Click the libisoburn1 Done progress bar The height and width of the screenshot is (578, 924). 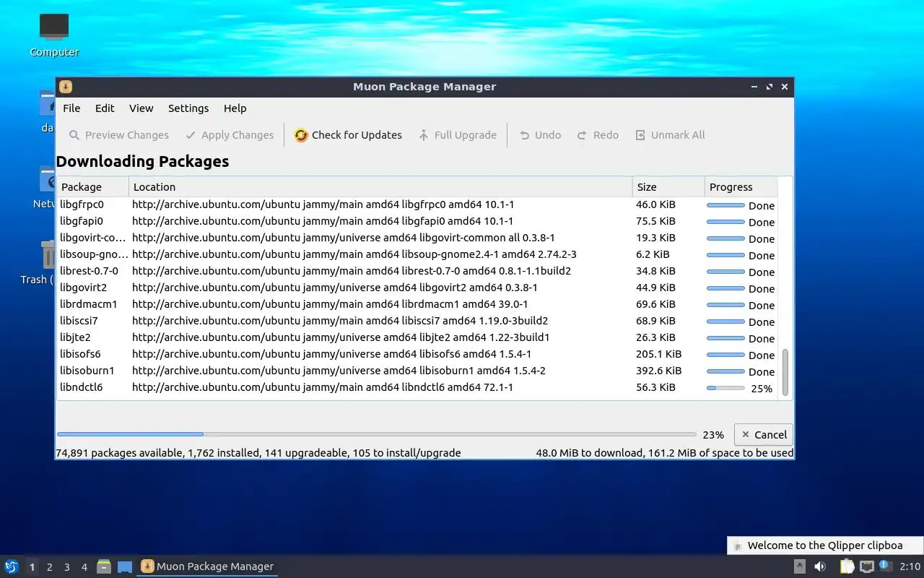click(x=725, y=371)
